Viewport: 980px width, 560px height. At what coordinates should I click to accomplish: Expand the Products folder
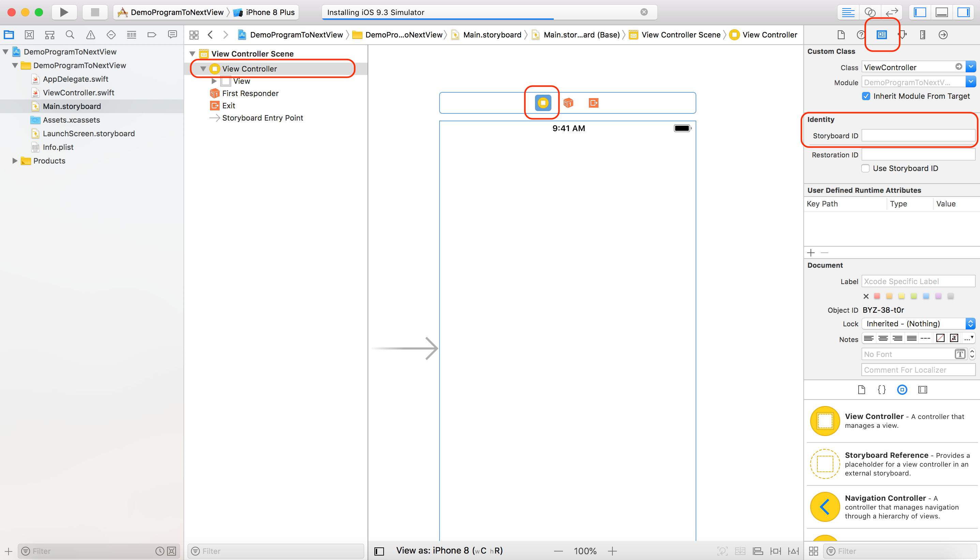(15, 161)
